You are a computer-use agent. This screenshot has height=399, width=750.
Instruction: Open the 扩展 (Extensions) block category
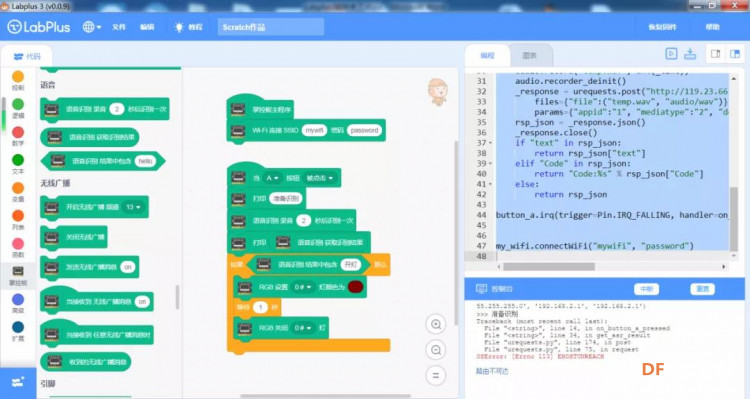pos(18,331)
